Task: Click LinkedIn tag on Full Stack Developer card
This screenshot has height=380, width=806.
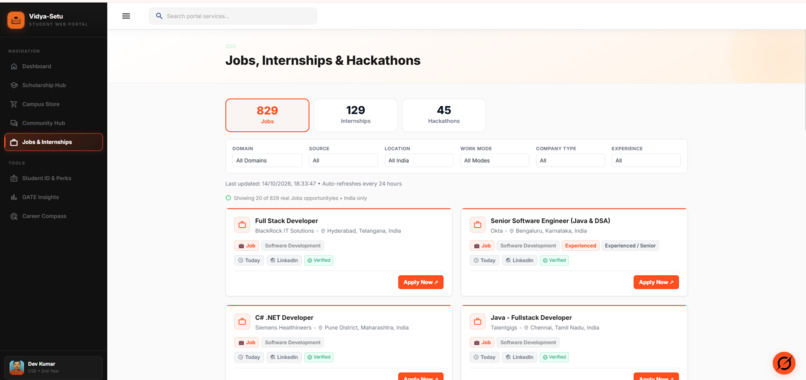Action: point(284,261)
